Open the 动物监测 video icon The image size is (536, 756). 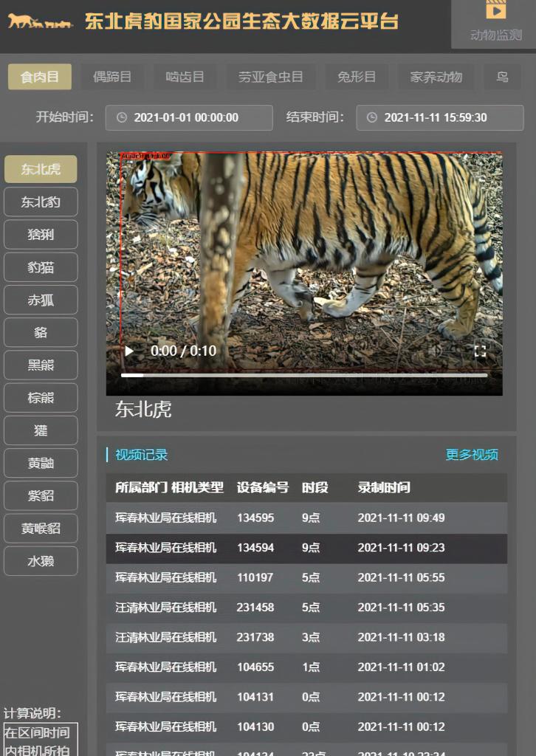click(495, 10)
